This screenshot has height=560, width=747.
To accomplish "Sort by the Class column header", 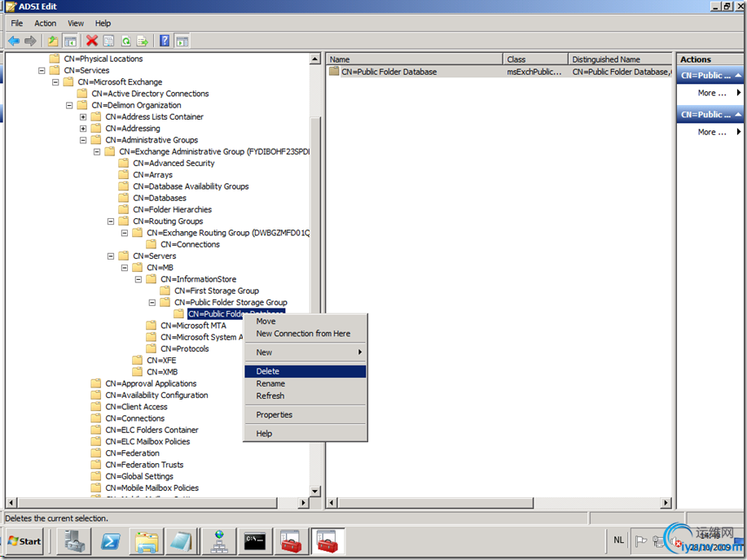I will pyautogui.click(x=535, y=59).
